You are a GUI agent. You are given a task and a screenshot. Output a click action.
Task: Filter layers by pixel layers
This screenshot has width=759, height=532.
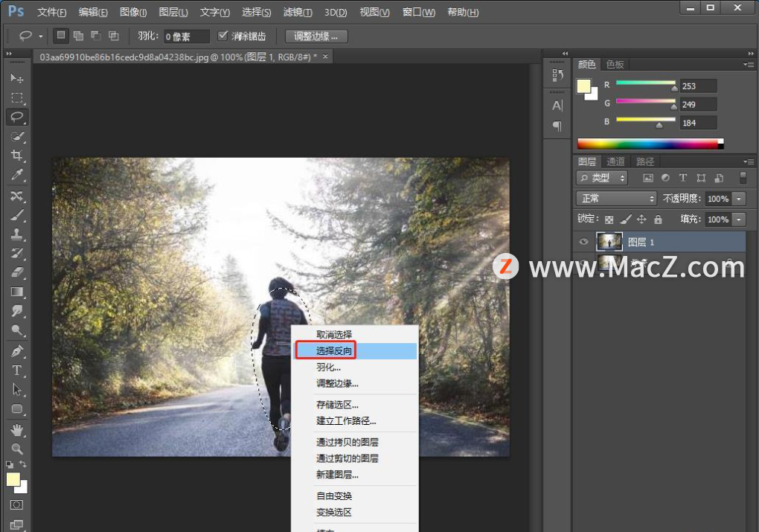[x=647, y=178]
